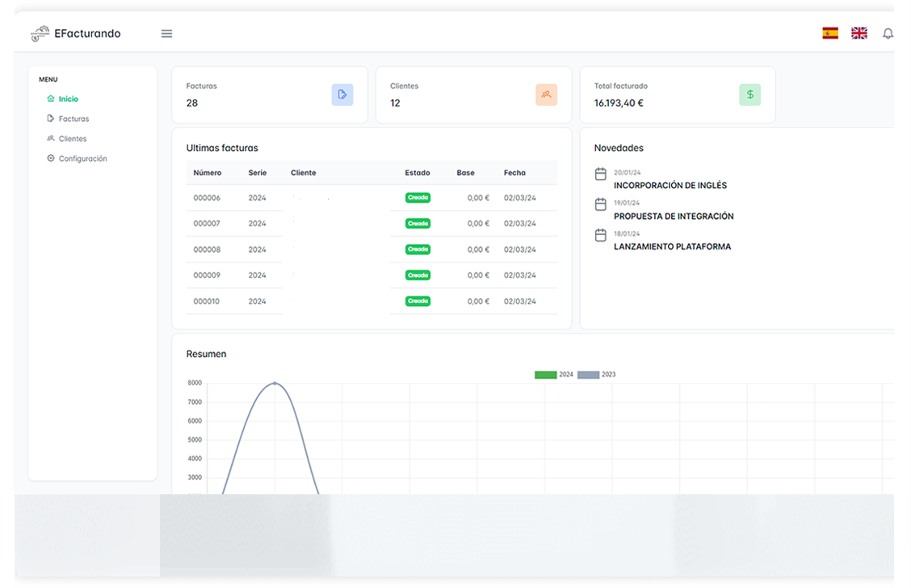Click the calendar icon beside 20/01/24
Image resolution: width=911 pixels, height=588 pixels.
pyautogui.click(x=600, y=174)
